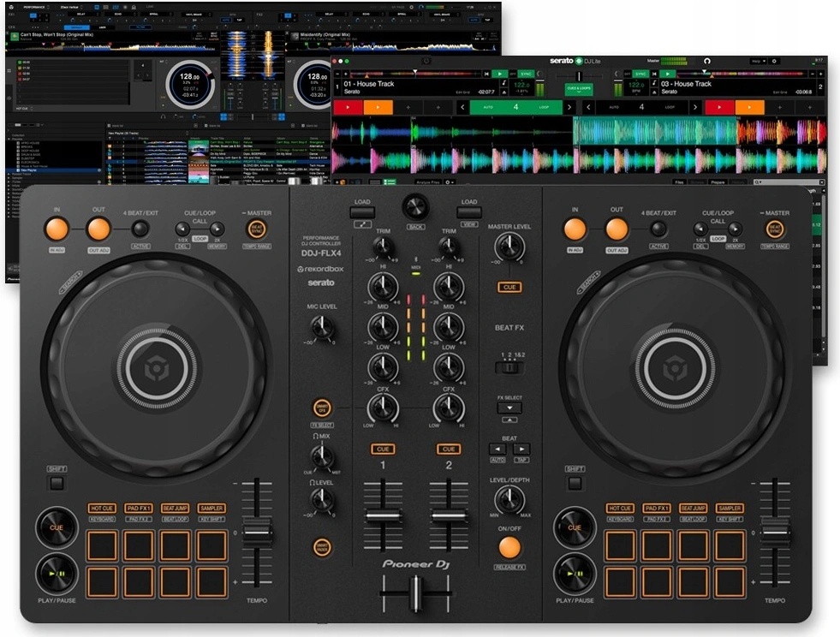Tap the orange loop IN button on right deck
The image size is (840, 637).
(575, 229)
